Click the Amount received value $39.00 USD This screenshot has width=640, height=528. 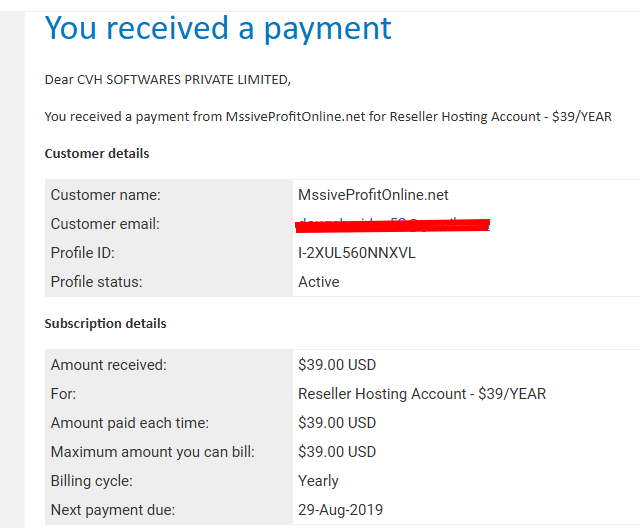[337, 365]
